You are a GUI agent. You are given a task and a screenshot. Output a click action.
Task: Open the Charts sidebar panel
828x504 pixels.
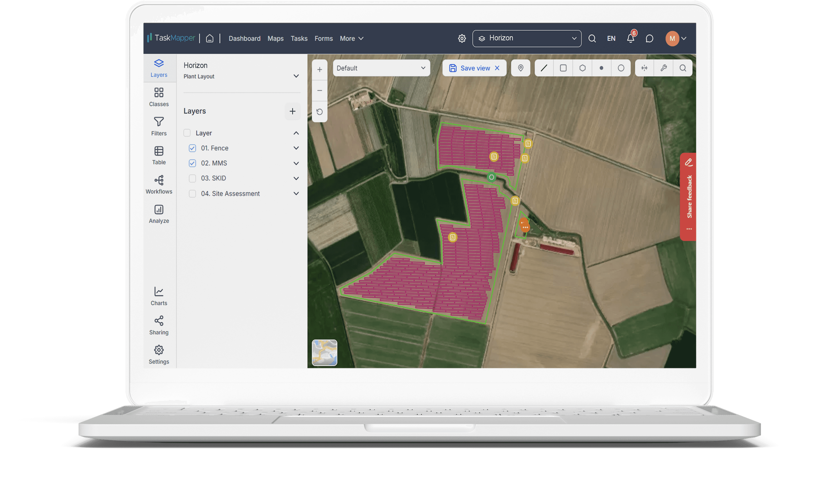point(159,296)
